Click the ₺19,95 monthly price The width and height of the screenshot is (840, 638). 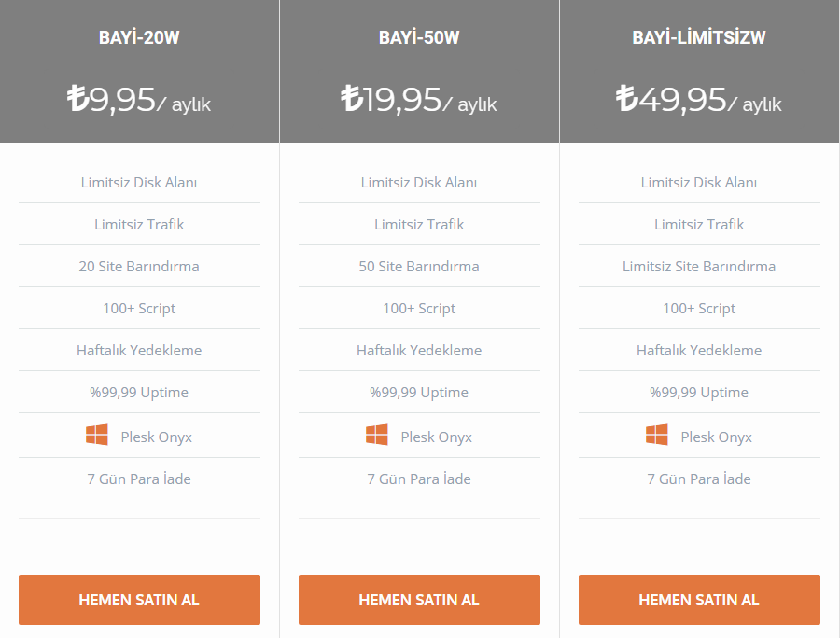(x=419, y=100)
